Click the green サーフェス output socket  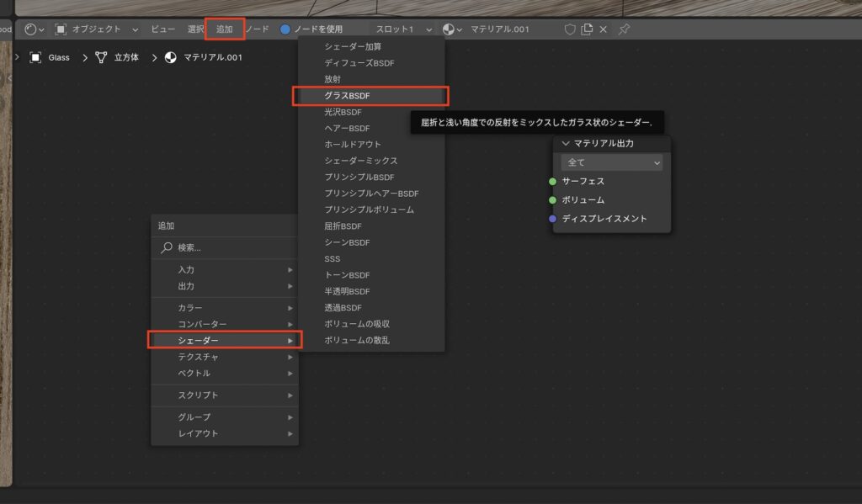(552, 180)
